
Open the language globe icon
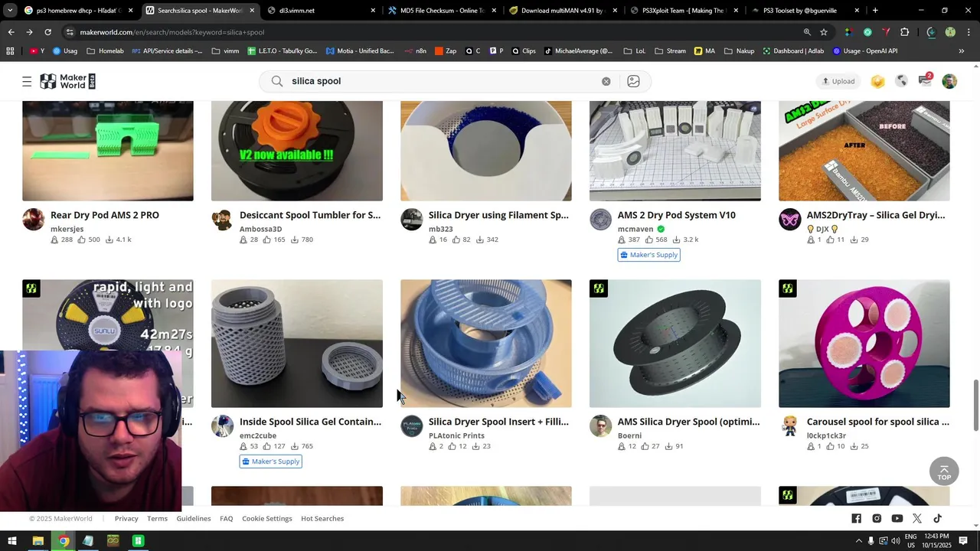[901, 81]
